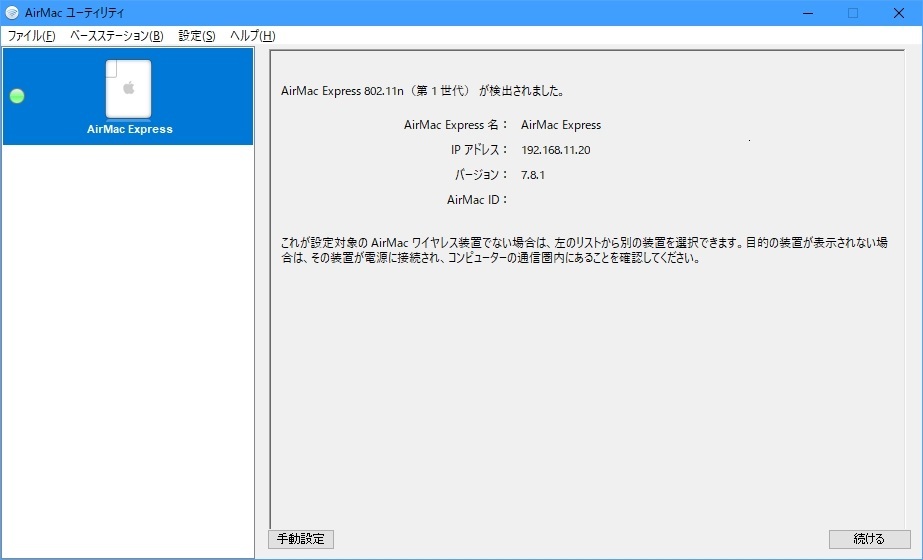This screenshot has width=923, height=560.
Task: Click the version value 7.8.1
Action: [x=533, y=175]
